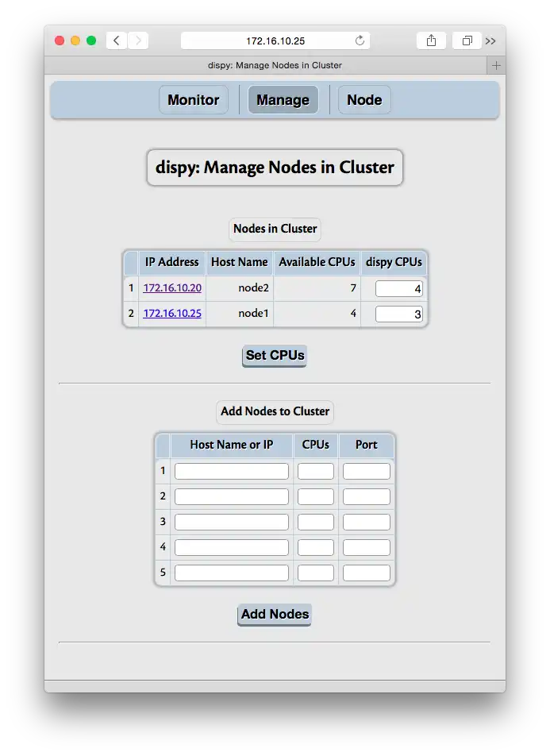Click CPUs field in add-nodes row 3

(x=316, y=523)
